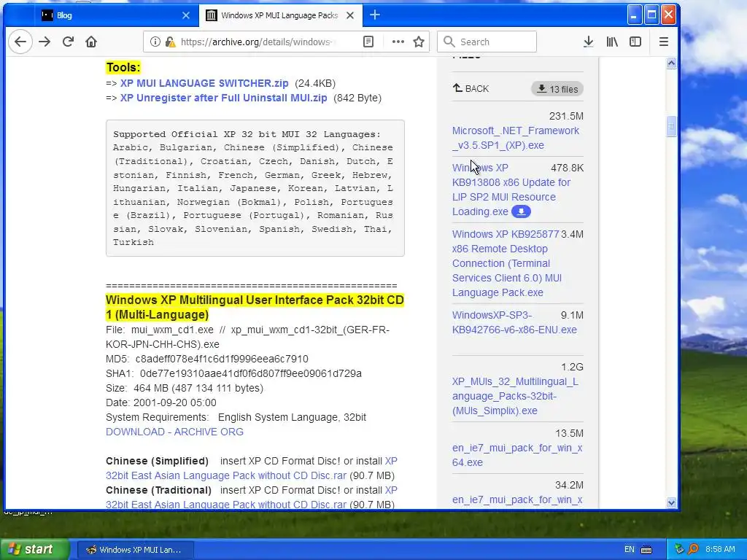The image size is (747, 560).
Task: Grab the vertical scrollbar thumb
Action: [x=671, y=127]
